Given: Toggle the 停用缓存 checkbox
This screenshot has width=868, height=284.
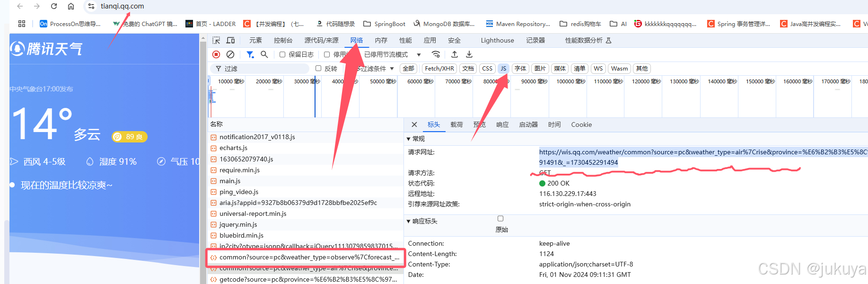Looking at the screenshot, I should click(327, 54).
